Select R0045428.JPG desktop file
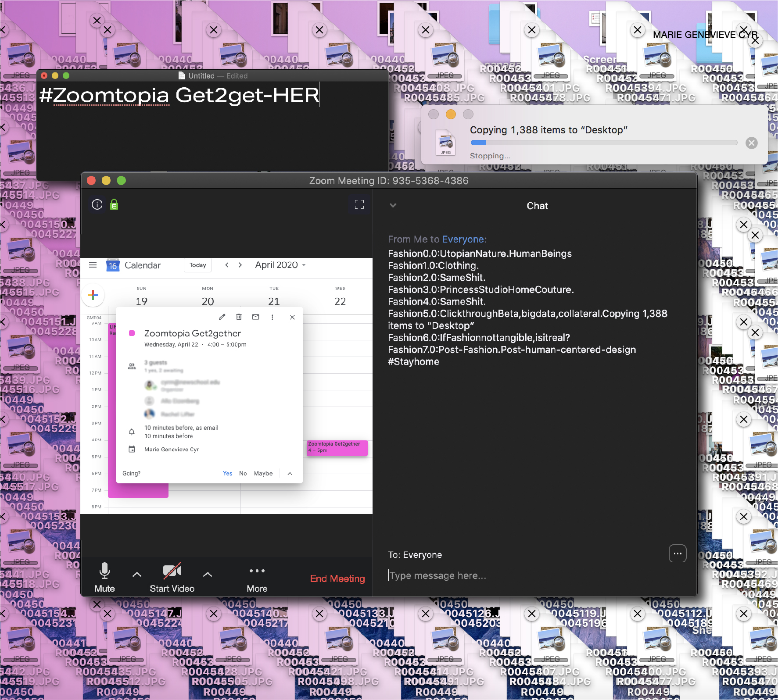Image resolution: width=778 pixels, height=700 pixels. coord(222,671)
